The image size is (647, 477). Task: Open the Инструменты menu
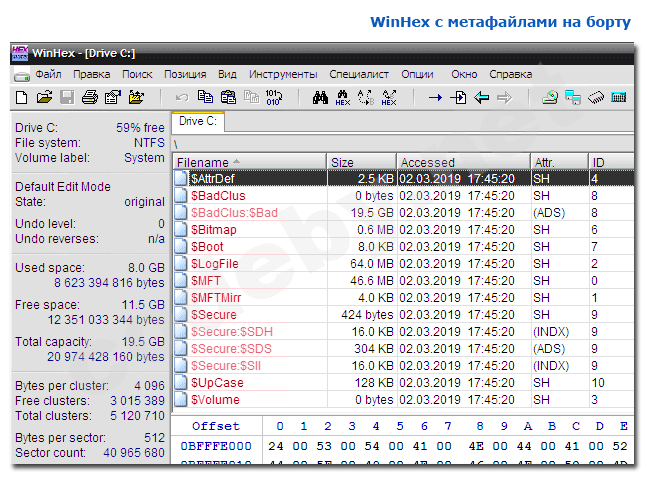click(283, 74)
